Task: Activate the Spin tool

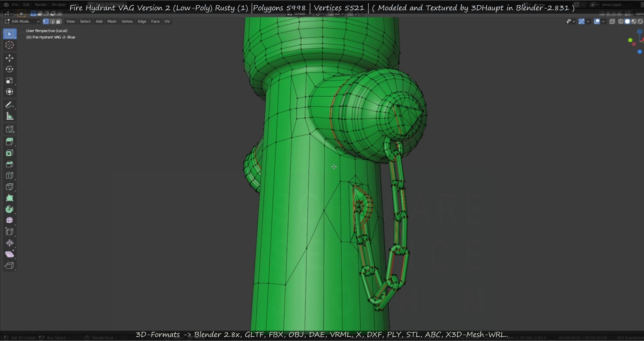Action: (x=10, y=209)
